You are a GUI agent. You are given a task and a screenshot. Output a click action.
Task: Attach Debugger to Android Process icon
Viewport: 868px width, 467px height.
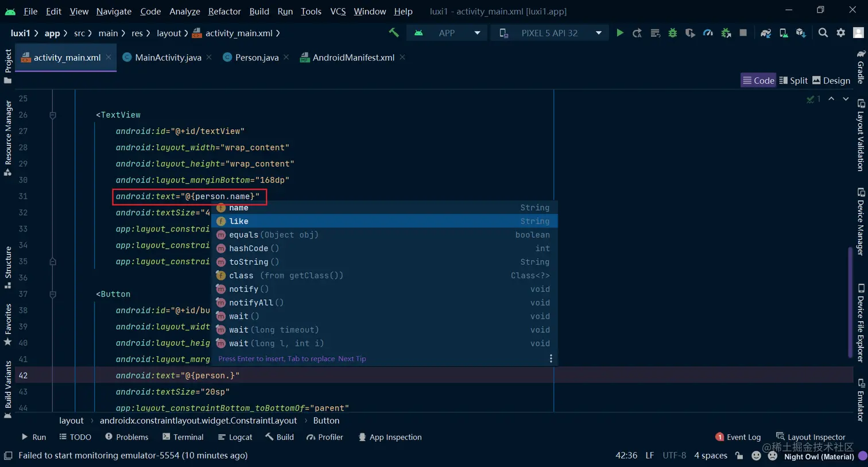[726, 33]
